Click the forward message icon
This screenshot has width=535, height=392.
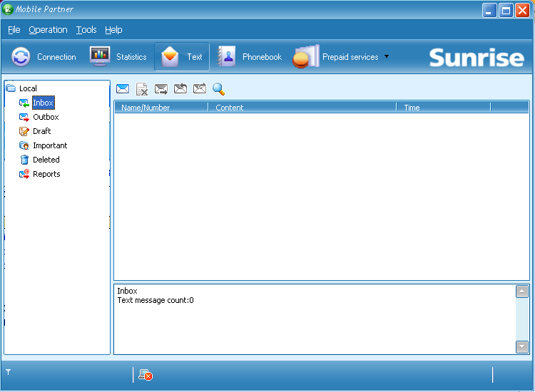[x=161, y=89]
